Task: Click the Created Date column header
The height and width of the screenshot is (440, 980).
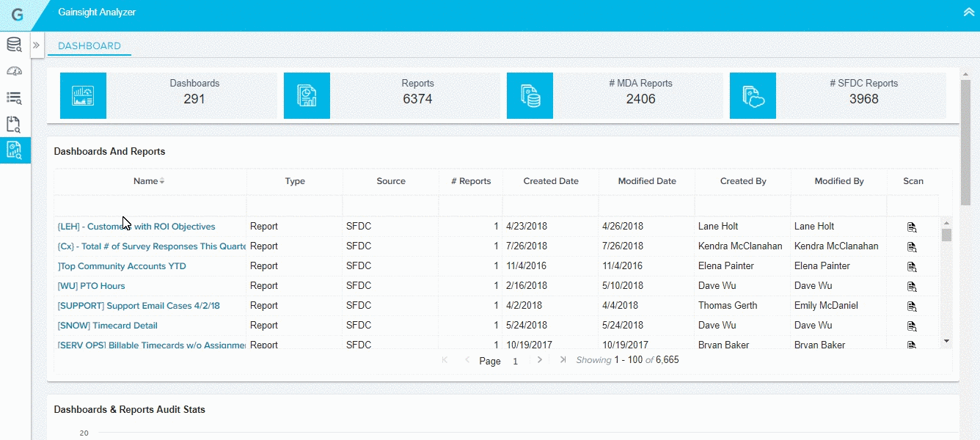Action: 551,181
